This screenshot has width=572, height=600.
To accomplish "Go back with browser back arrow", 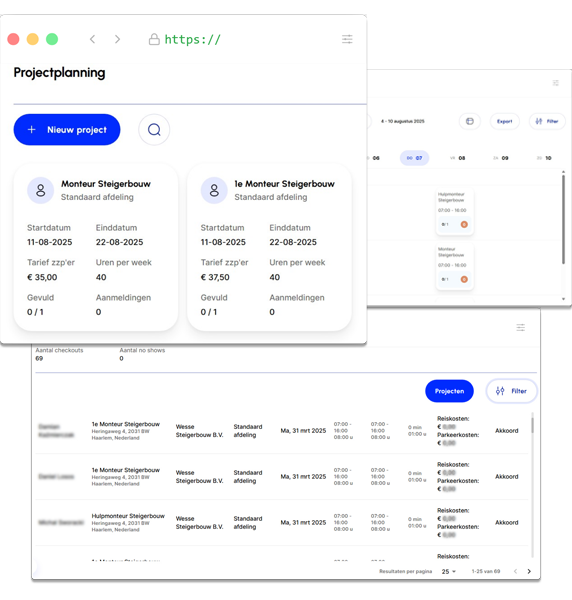I will coord(93,39).
